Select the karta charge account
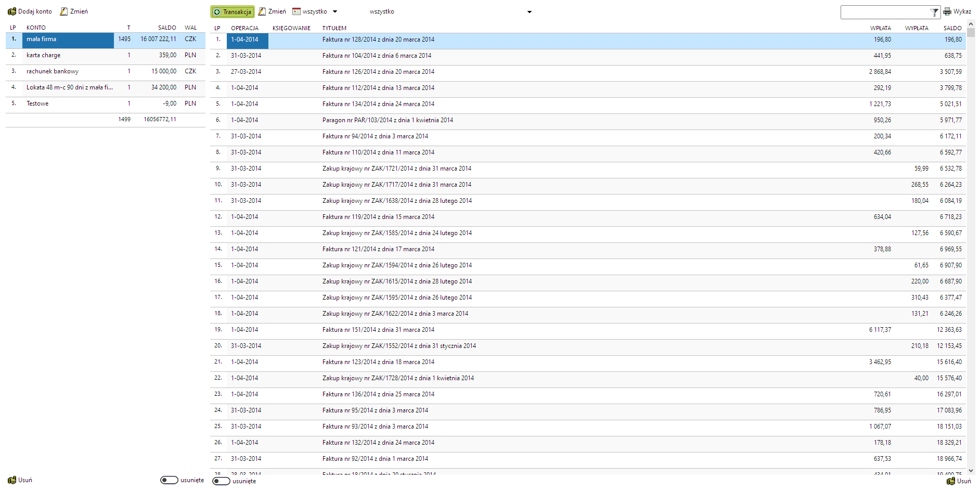The height and width of the screenshot is (491, 980). 44,55
